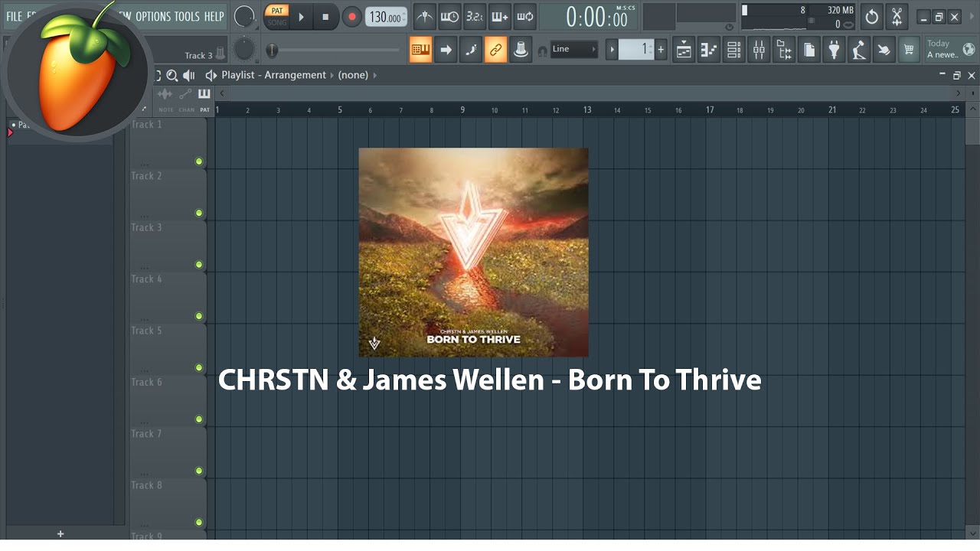Expand the (none) pattern selector arrow

click(x=374, y=75)
